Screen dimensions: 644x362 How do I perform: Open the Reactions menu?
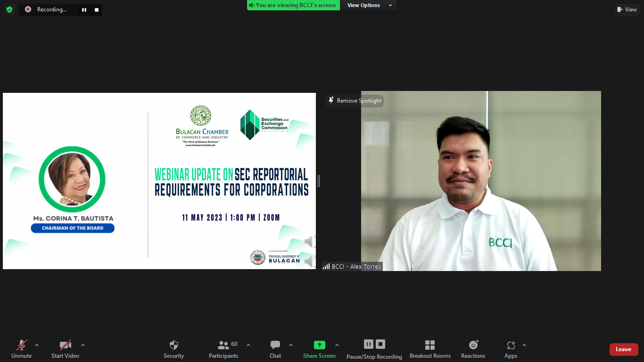(473, 349)
